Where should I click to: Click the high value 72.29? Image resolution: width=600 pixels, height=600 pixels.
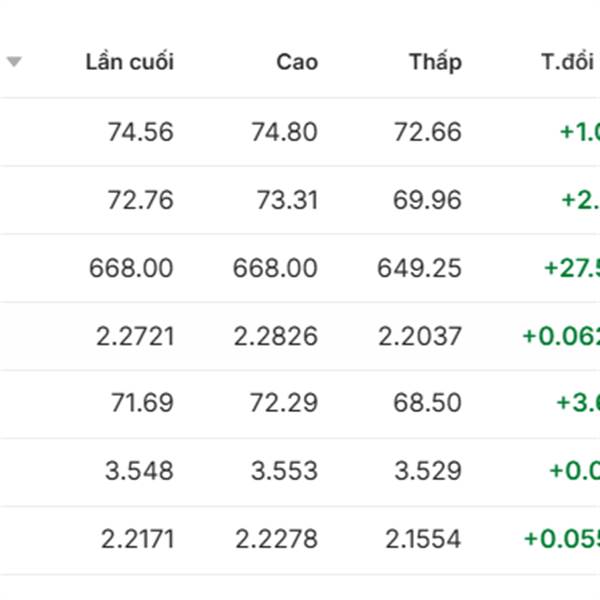click(x=284, y=404)
